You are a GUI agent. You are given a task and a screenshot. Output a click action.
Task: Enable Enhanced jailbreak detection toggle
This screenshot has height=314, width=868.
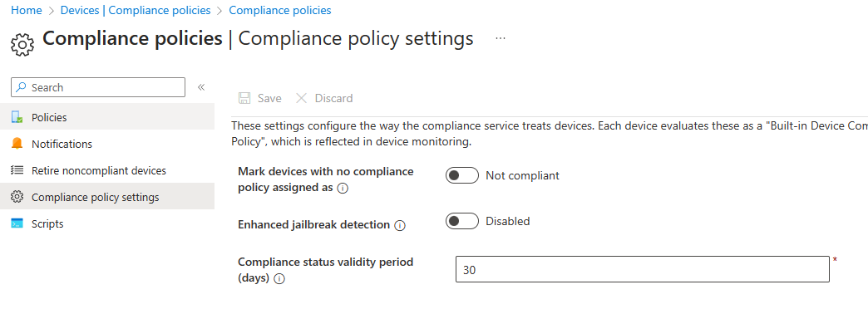461,221
